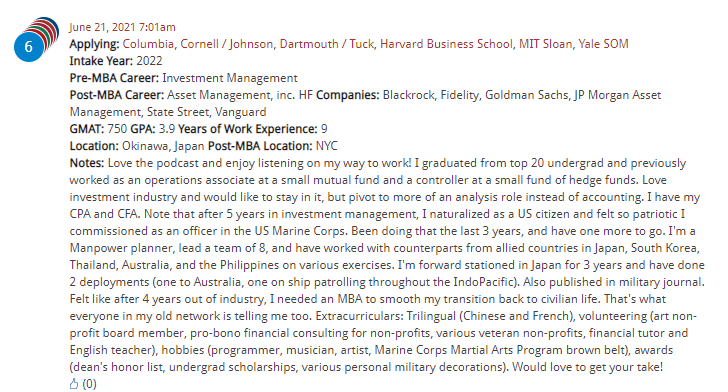
Task: Click the GMAT score label
Action: 87,129
